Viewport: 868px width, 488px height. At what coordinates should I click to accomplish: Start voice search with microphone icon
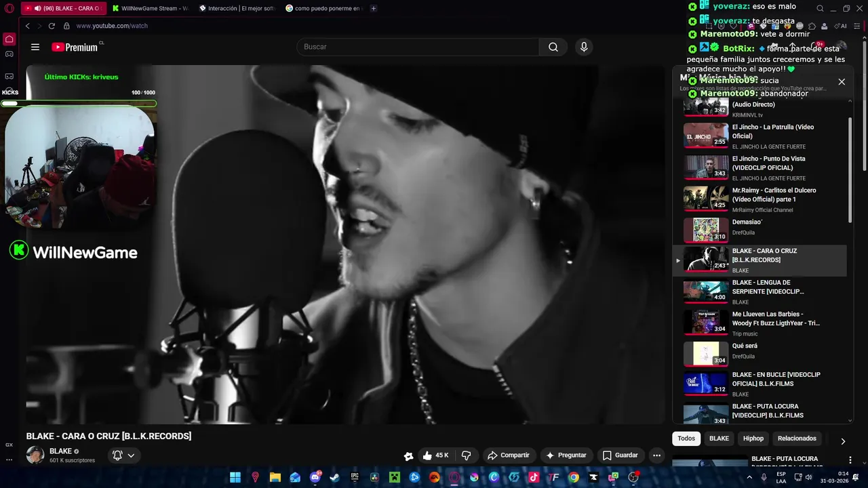584,47
